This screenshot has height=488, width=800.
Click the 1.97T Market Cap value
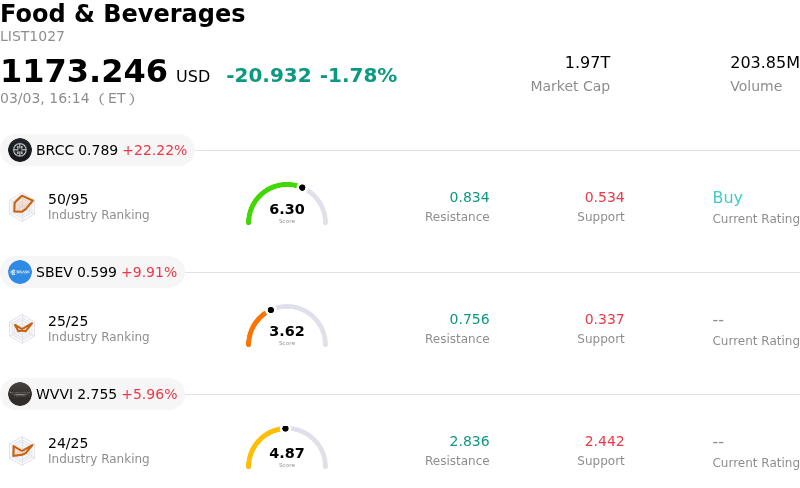click(587, 63)
